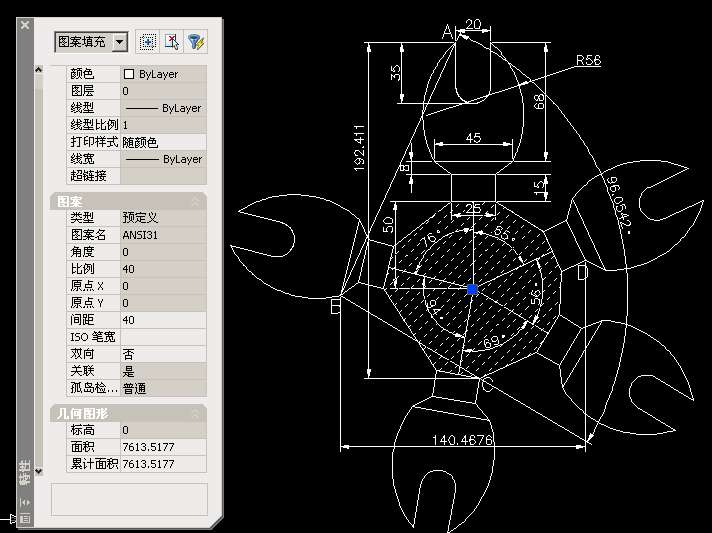Toggle palette auto-hide arrows icon

coord(25,502)
